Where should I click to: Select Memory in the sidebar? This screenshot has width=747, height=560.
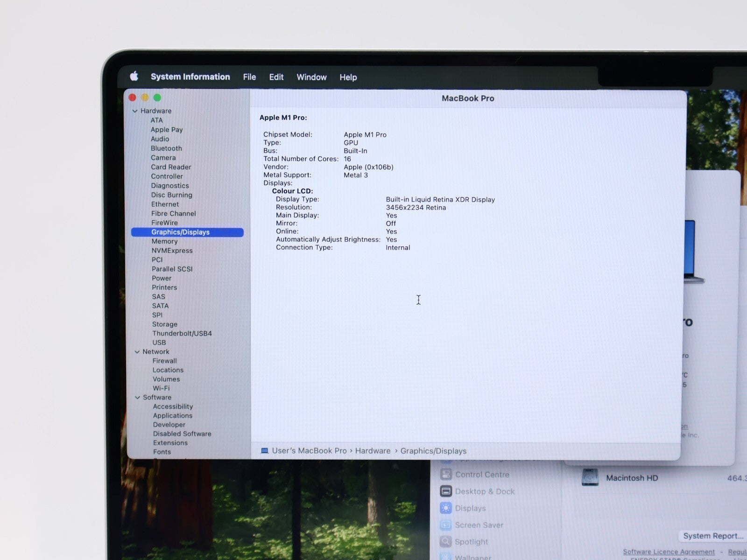point(164,241)
